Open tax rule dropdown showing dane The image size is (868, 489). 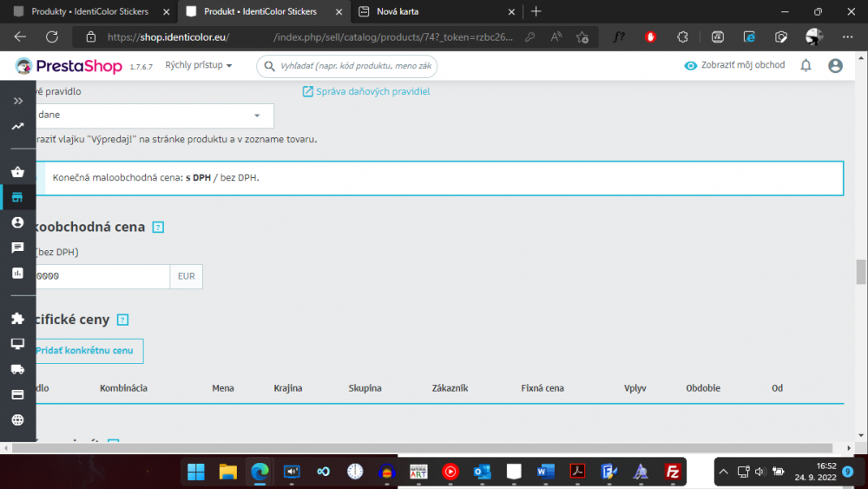[155, 116]
